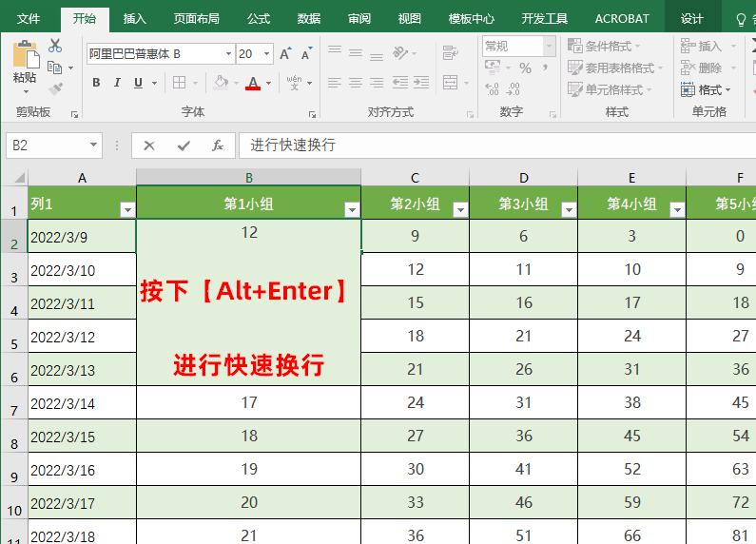This screenshot has width=756, height=544.
Task: Click the increase font size icon
Action: [285, 54]
